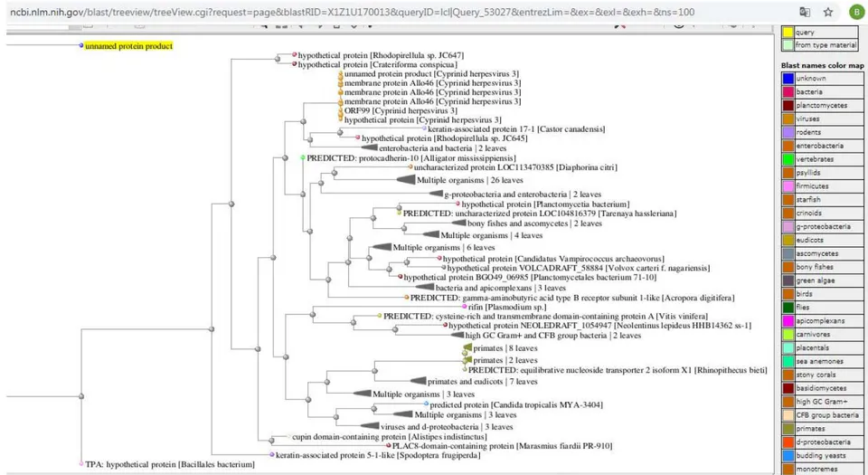Expand collapsed node 'Multiple organisms | 6 leaves'
Image resolution: width=868 pixels, height=475 pixels.
(382, 247)
